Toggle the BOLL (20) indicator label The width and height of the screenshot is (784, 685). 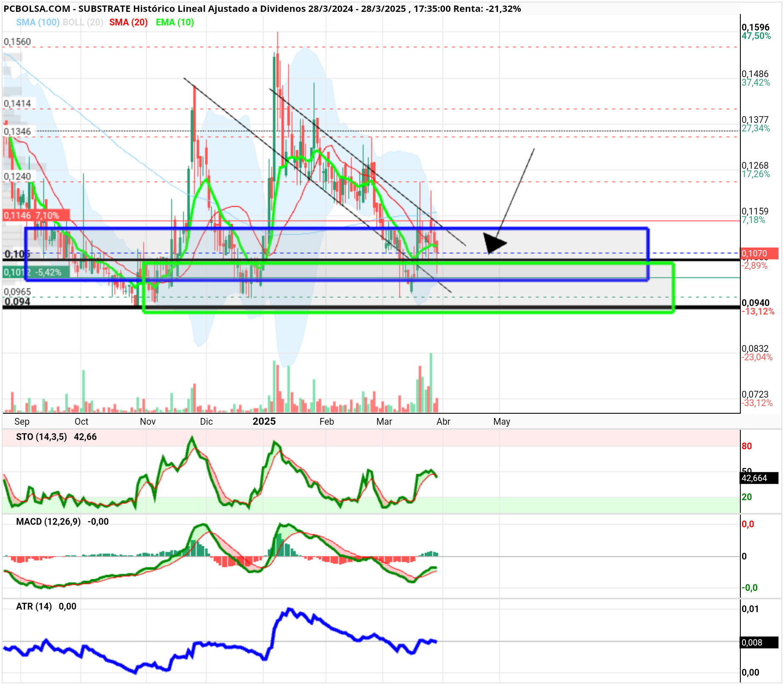coord(83,22)
